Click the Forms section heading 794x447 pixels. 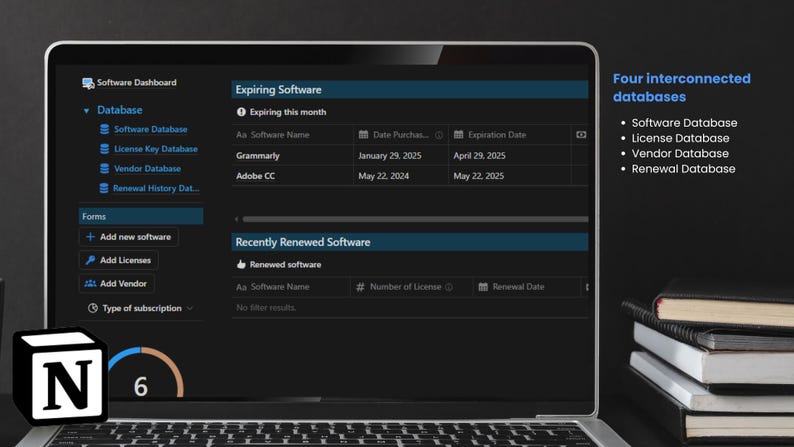[141, 216]
